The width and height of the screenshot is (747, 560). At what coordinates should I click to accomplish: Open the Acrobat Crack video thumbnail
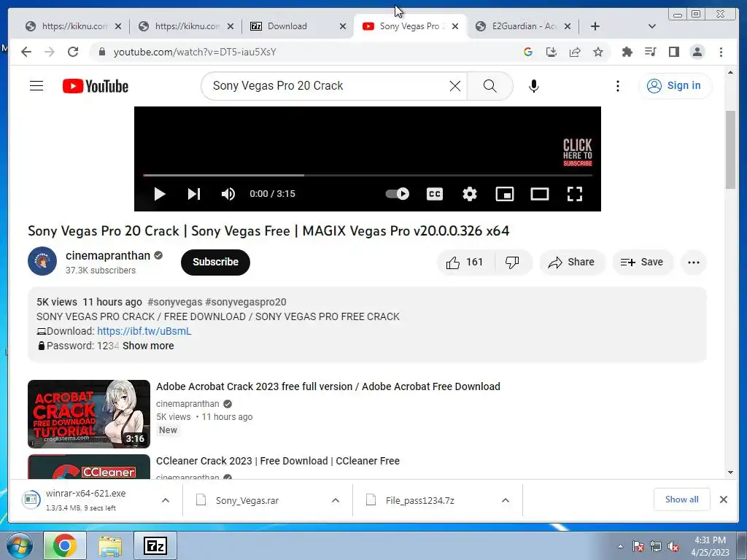pyautogui.click(x=89, y=414)
